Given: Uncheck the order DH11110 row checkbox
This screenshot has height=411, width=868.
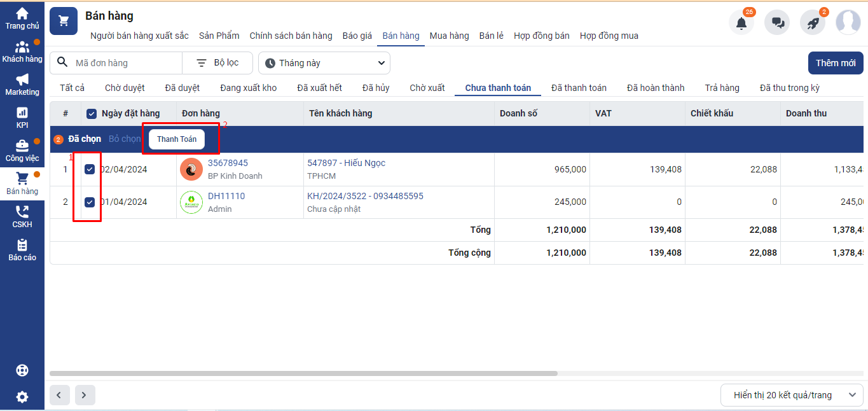Looking at the screenshot, I should (90, 202).
